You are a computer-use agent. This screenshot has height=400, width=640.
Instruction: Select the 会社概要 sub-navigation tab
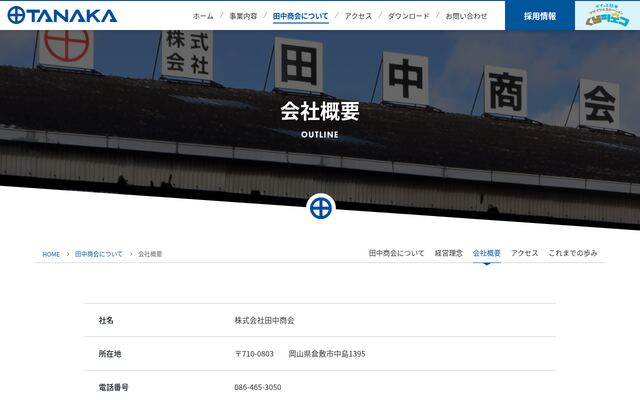click(487, 253)
